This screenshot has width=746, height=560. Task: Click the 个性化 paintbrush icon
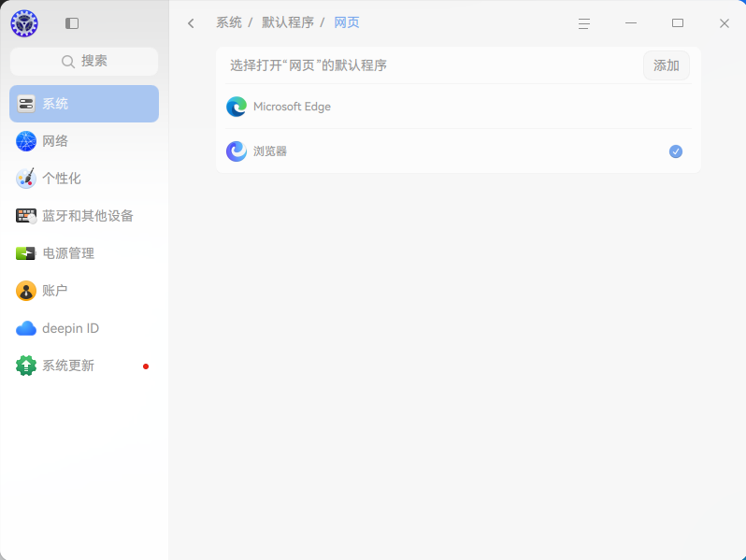(x=26, y=179)
